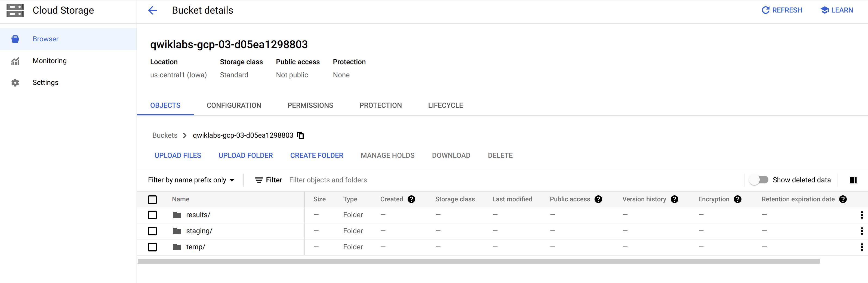Image resolution: width=868 pixels, height=283 pixels.
Task: Open Monitoring in the sidebar menu
Action: pyautogui.click(x=68, y=61)
